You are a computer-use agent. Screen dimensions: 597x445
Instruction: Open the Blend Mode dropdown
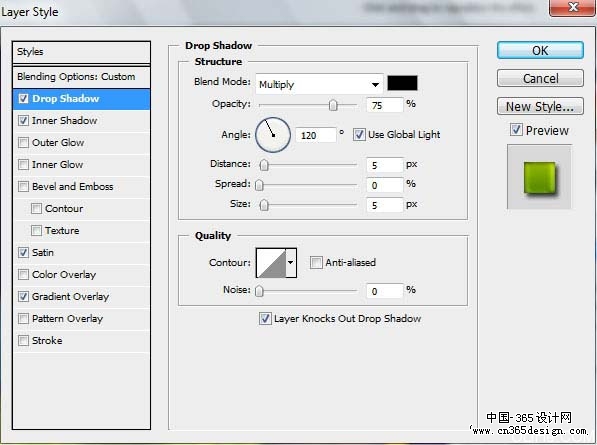pos(319,84)
